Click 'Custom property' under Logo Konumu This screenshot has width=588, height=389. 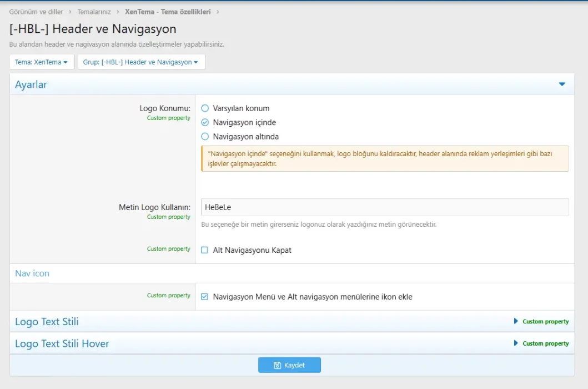(x=168, y=118)
